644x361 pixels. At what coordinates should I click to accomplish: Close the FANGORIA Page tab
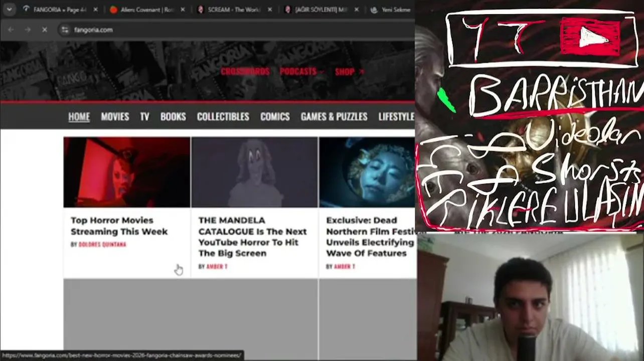click(x=96, y=10)
